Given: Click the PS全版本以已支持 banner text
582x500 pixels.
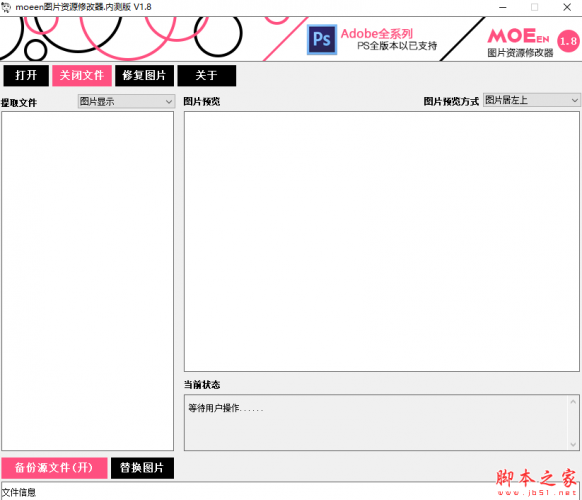Looking at the screenshot, I should coord(397,46).
